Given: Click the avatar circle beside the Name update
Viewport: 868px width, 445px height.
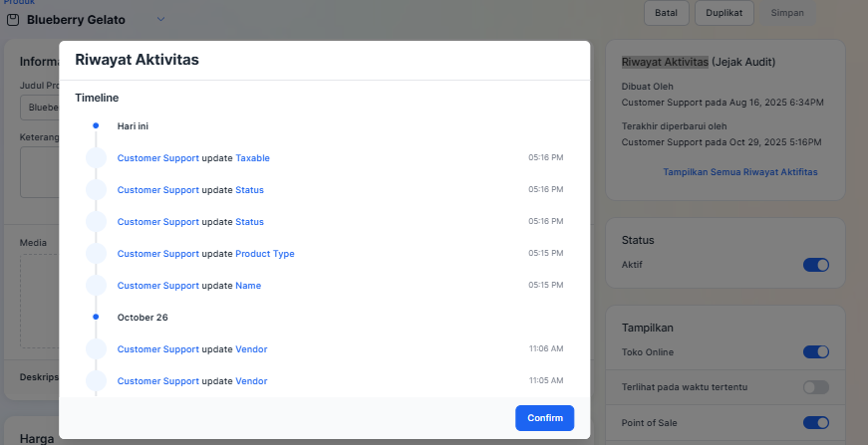Looking at the screenshot, I should pyautogui.click(x=96, y=286).
